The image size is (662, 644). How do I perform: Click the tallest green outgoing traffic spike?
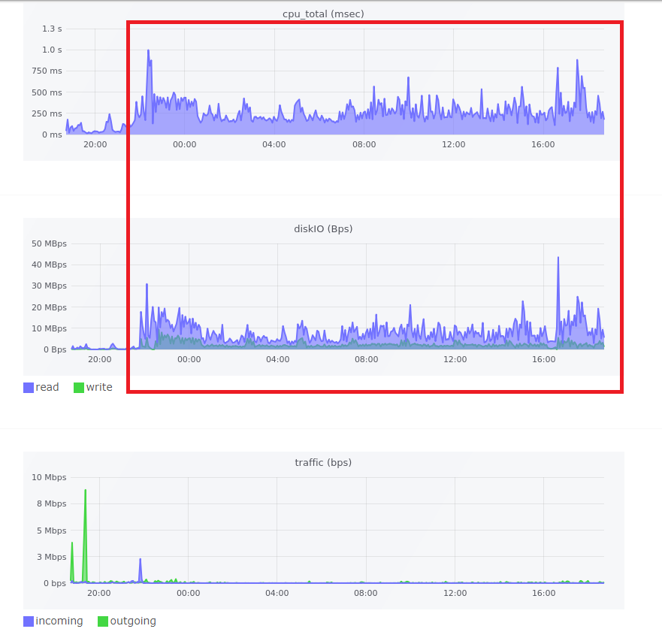(x=85, y=491)
